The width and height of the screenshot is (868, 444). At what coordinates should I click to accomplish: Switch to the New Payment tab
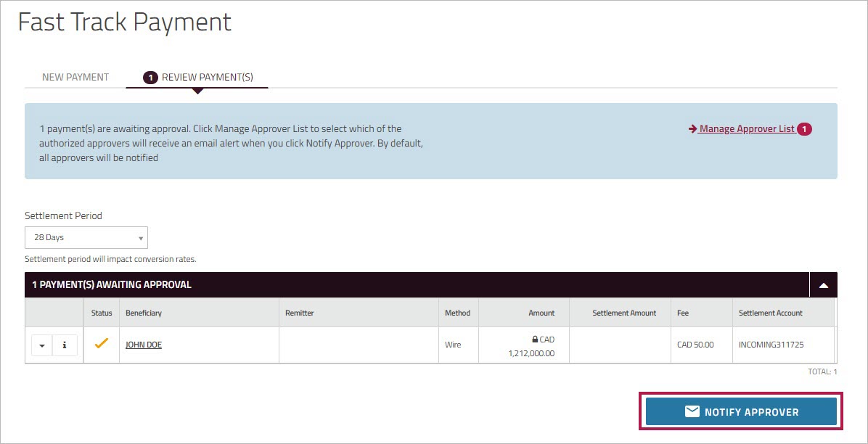[x=75, y=77]
